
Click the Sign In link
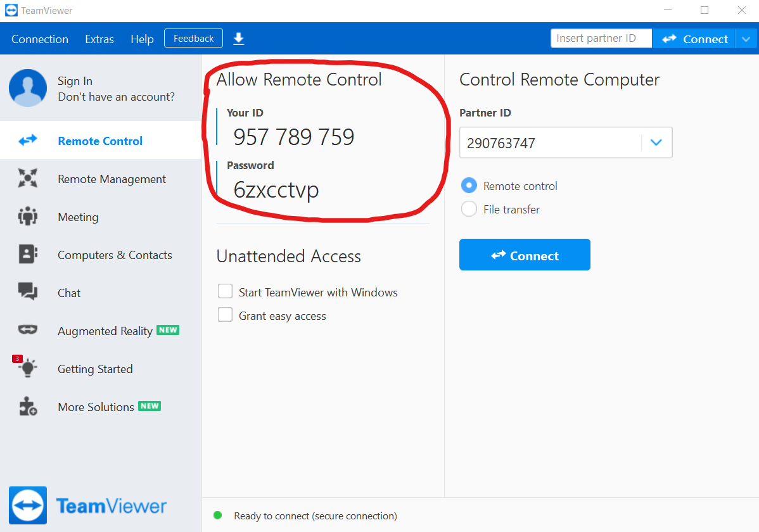pos(75,81)
